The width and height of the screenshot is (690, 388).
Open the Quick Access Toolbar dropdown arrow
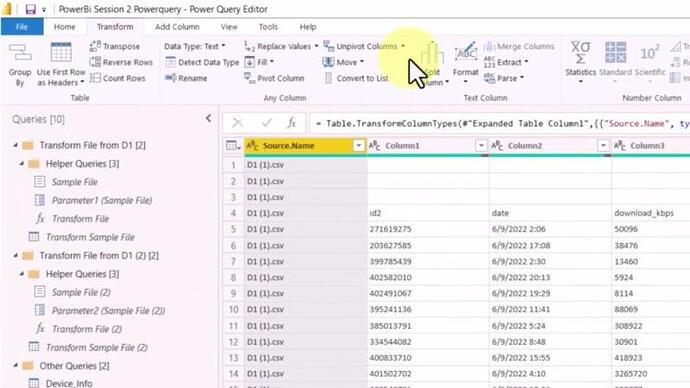tap(44, 10)
